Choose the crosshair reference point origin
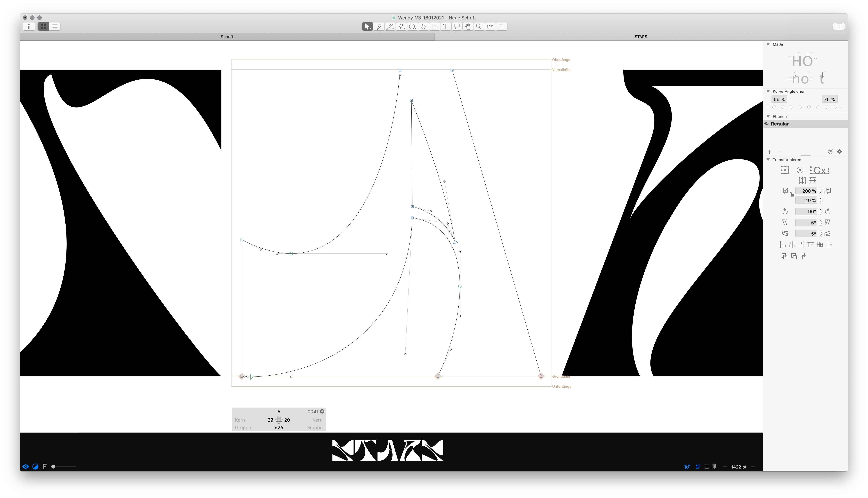 click(x=800, y=170)
